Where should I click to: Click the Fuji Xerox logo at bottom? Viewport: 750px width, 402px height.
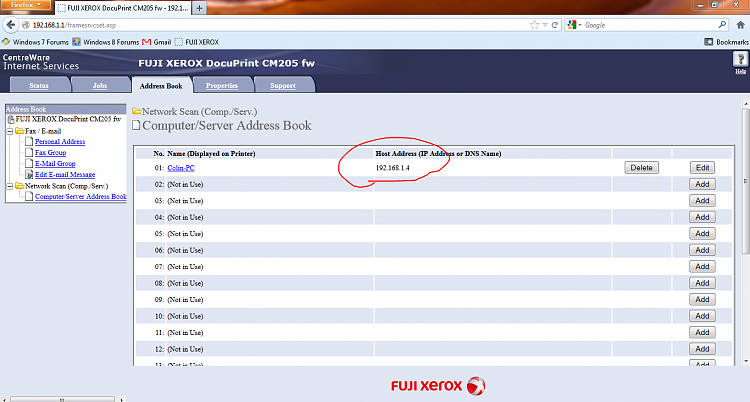click(x=438, y=386)
